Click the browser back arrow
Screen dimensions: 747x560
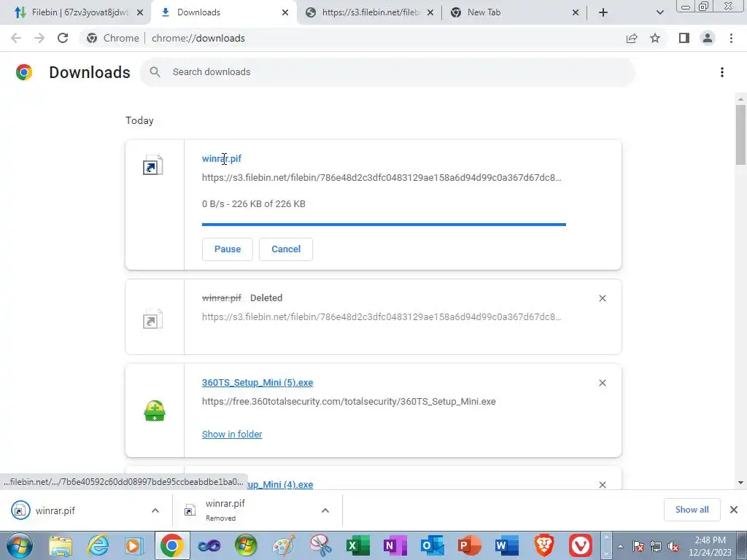pyautogui.click(x=16, y=38)
